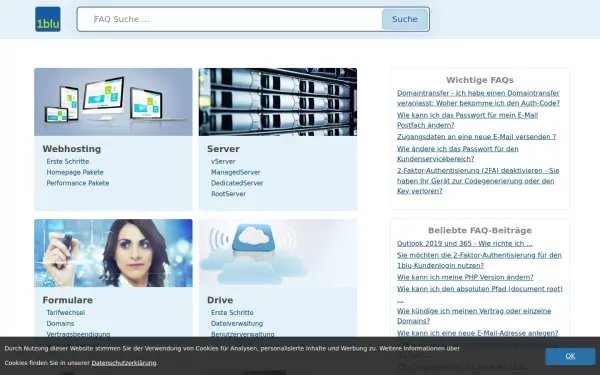Open Dateiverwaltung under Drive

(237, 323)
